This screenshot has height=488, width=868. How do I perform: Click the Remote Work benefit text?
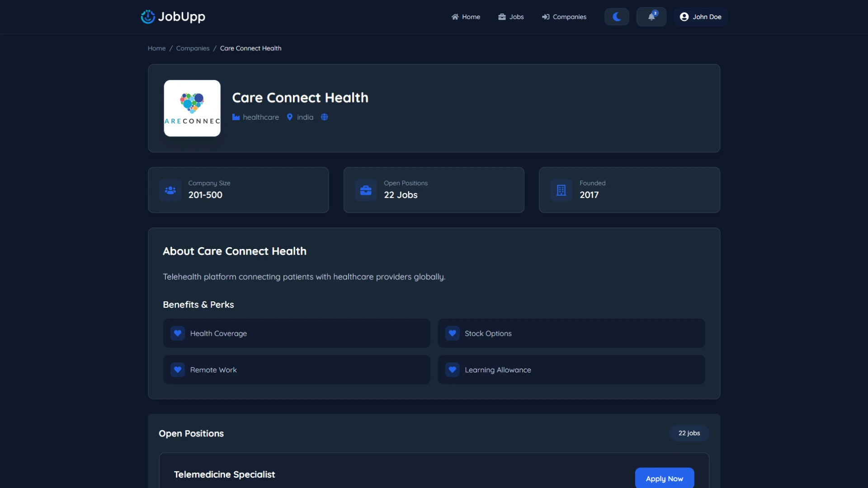[x=213, y=370]
